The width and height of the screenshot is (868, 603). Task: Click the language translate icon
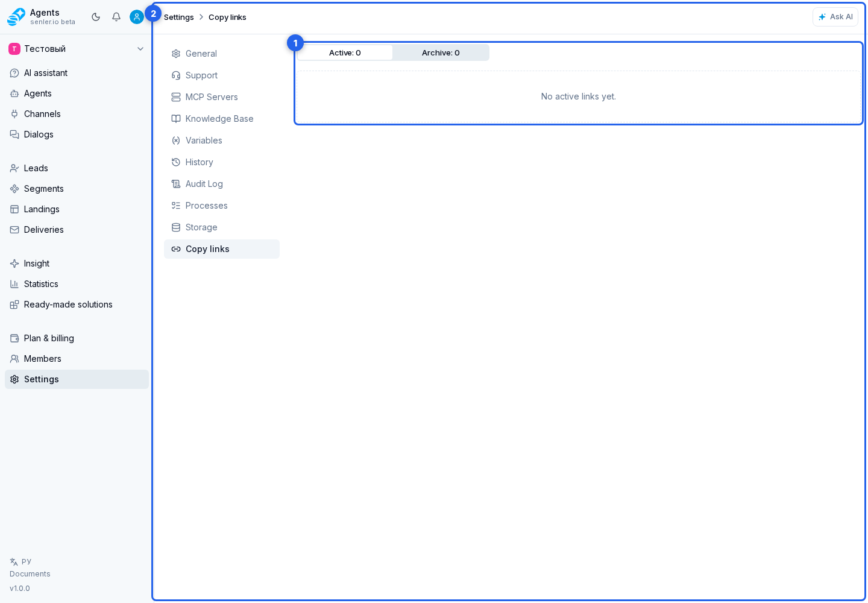tap(14, 561)
